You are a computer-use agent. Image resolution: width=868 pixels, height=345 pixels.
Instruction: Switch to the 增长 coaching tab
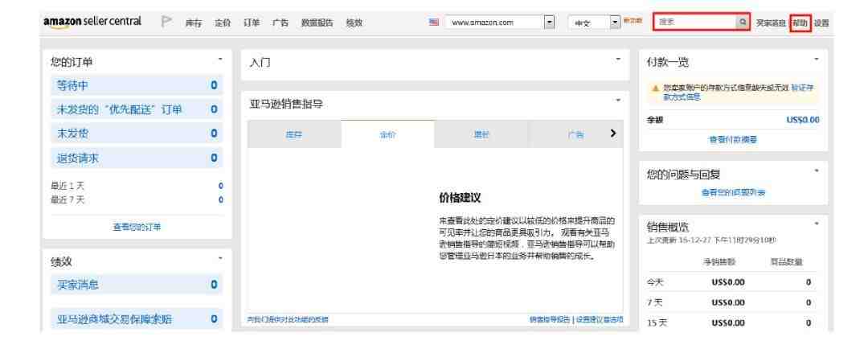pos(481,134)
